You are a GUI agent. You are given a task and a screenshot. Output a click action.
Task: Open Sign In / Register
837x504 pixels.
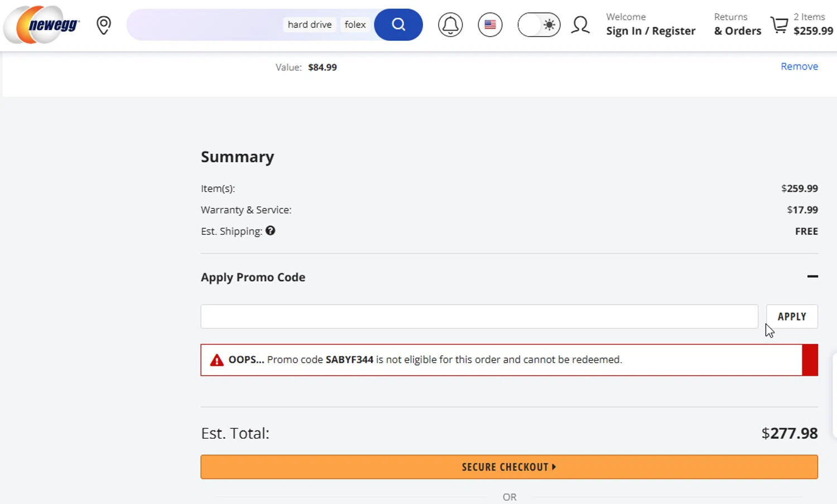point(651,31)
